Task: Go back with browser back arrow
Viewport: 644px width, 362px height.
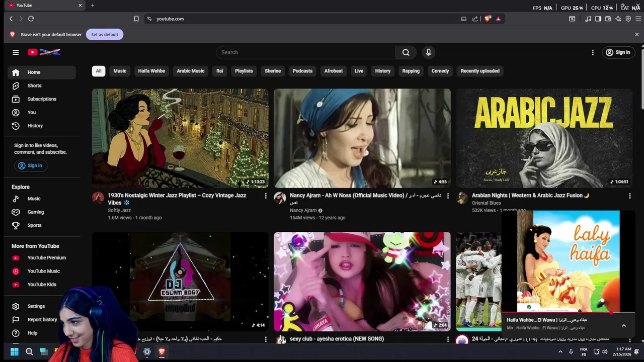Action: 11,19
